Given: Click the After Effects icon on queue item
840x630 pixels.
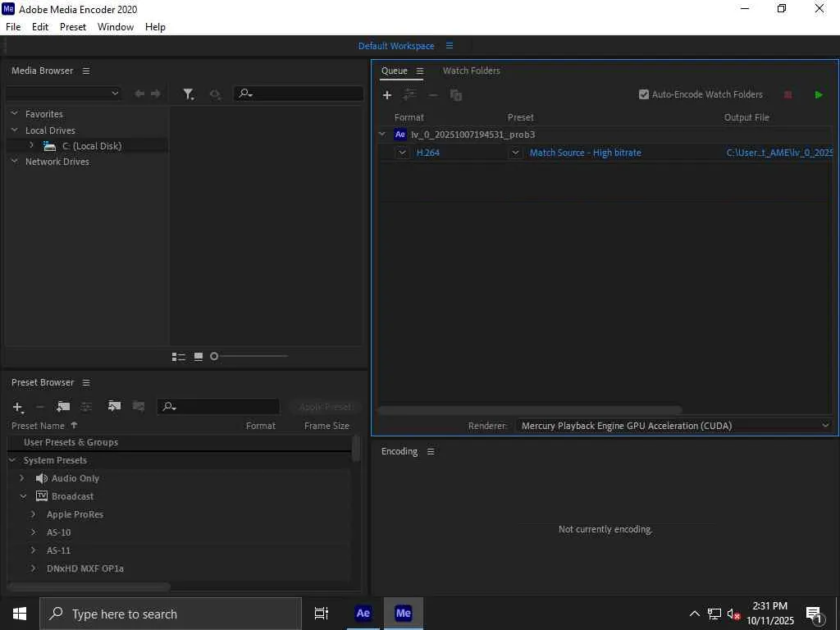Looking at the screenshot, I should pyautogui.click(x=400, y=135).
